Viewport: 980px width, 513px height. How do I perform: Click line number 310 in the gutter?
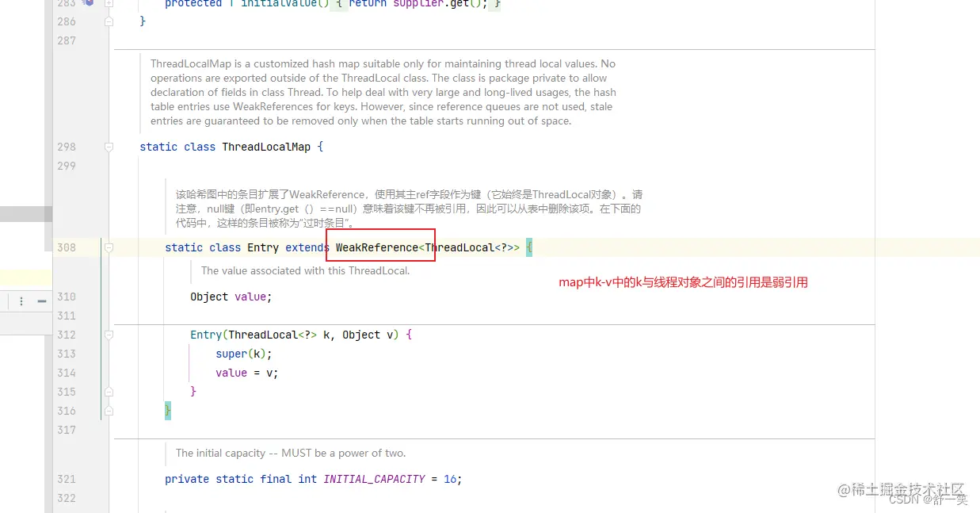[x=67, y=297]
